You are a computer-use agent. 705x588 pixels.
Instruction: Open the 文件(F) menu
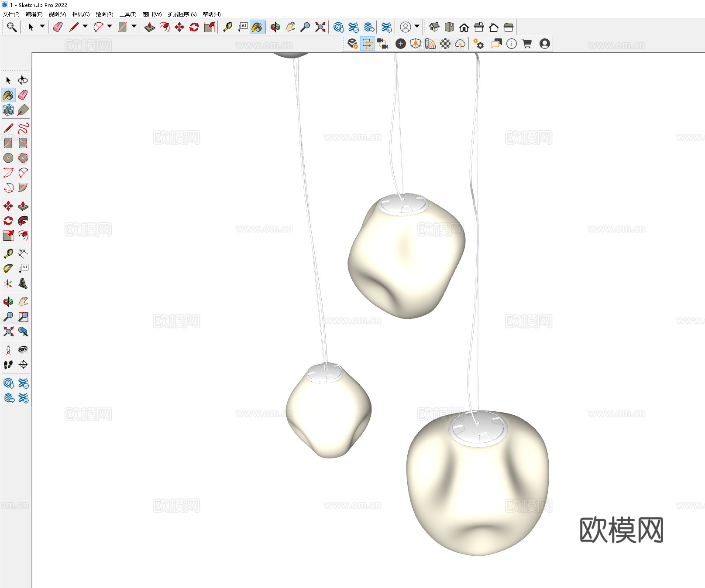point(11,14)
